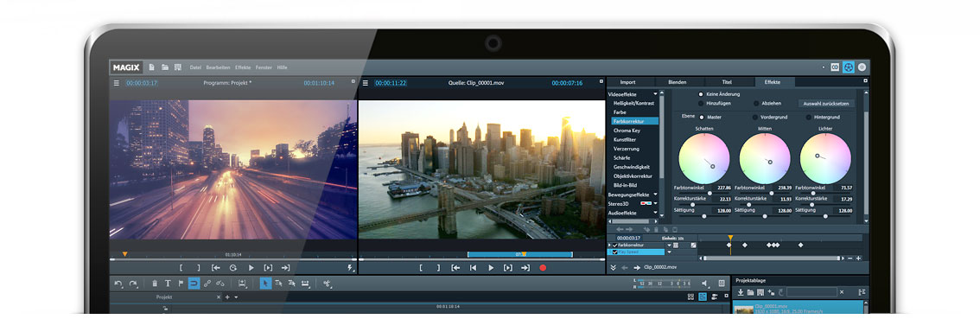Click the Mitten Korrekturstärke slider
980x332 pixels.
[764, 204]
